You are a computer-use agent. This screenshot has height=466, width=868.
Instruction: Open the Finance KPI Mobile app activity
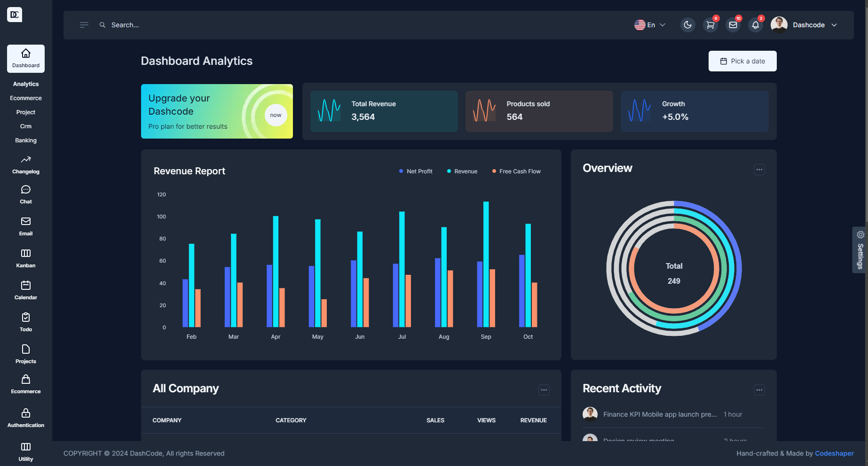point(660,414)
